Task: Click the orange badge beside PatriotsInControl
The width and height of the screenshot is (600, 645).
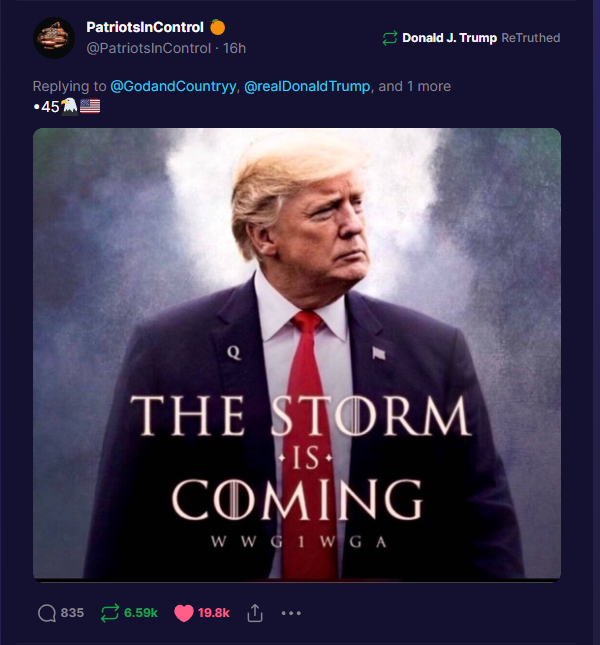Action: [218, 27]
